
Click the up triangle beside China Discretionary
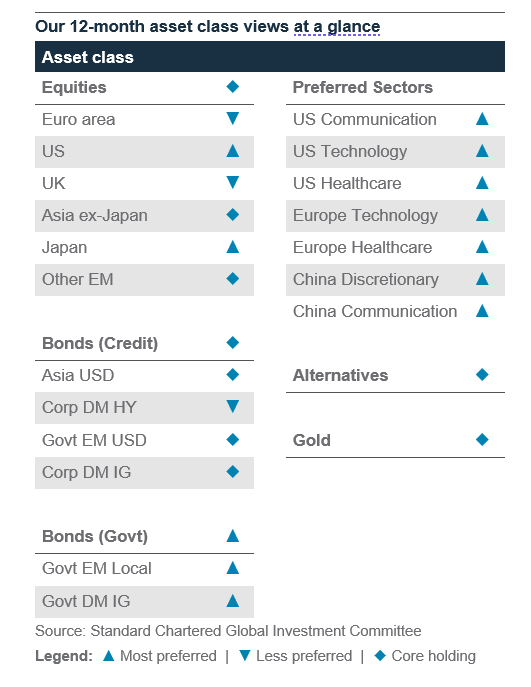pyautogui.click(x=482, y=279)
